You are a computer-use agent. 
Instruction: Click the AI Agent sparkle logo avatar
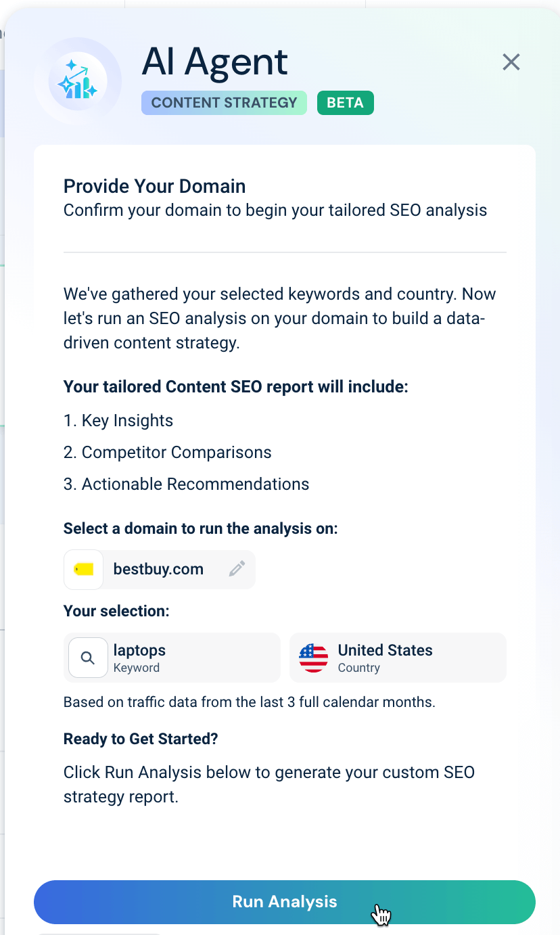78,79
